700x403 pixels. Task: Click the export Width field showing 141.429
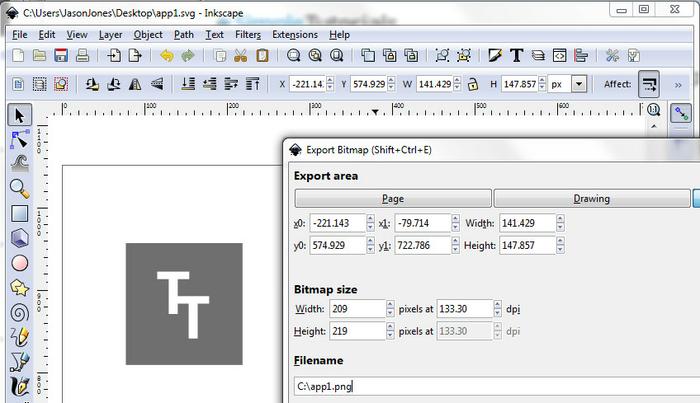(527, 223)
